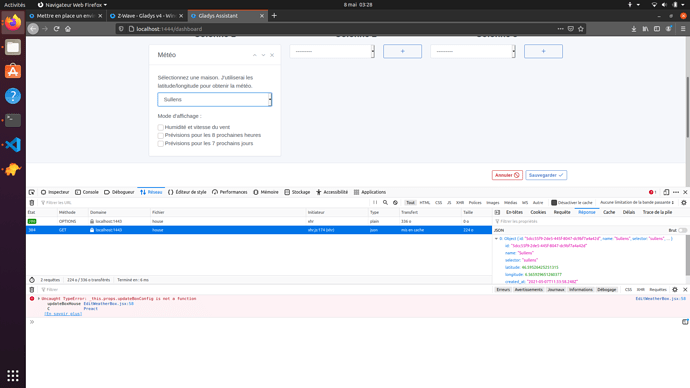
Task: Move the Météo box down
Action: click(263, 55)
